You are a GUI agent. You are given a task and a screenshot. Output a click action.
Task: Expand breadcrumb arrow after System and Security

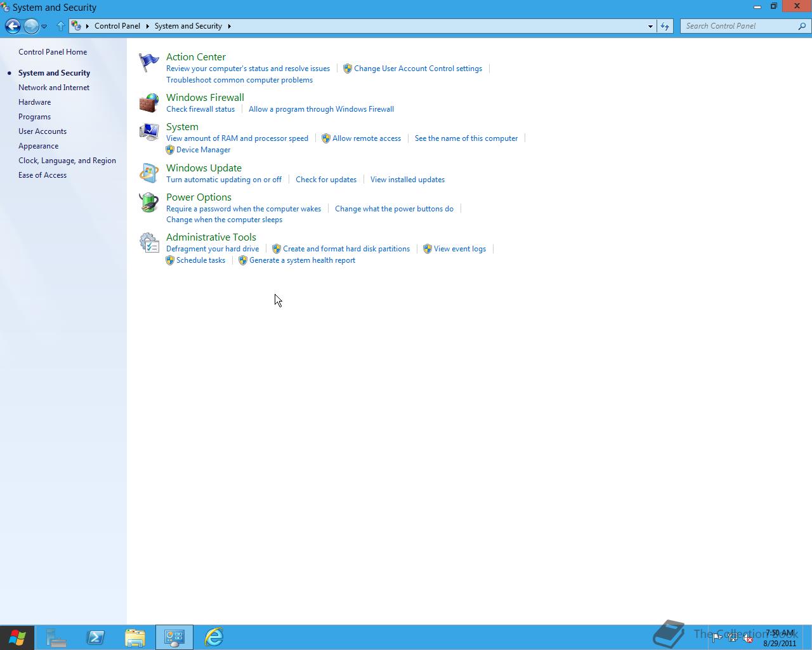tap(229, 26)
